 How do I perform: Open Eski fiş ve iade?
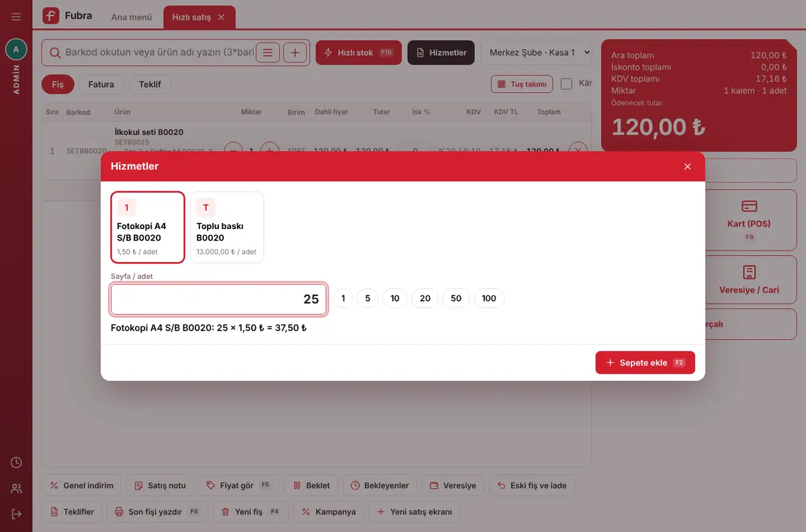point(532,486)
